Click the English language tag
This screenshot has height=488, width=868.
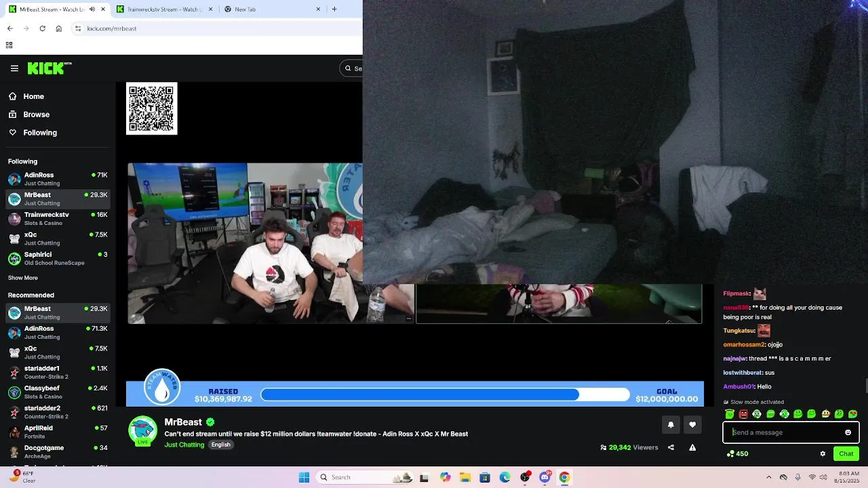click(220, 445)
